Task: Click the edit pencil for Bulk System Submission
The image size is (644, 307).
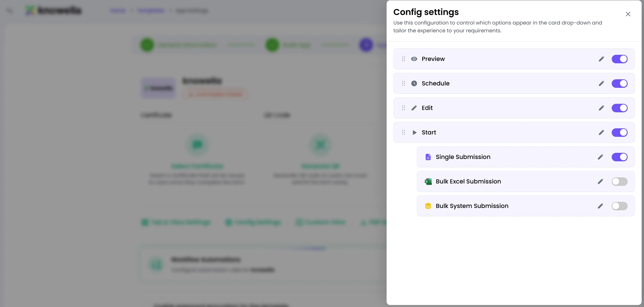Action: click(600, 206)
